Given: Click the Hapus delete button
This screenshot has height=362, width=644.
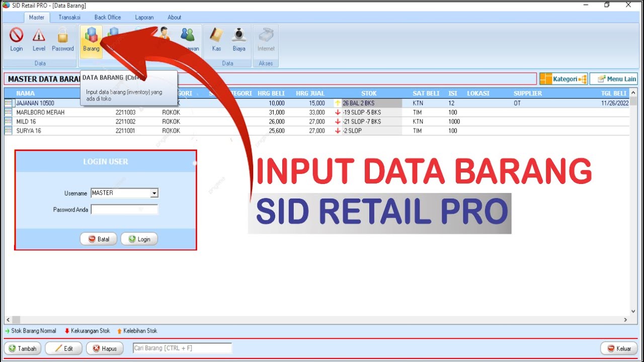Looking at the screenshot, I should pos(105,348).
